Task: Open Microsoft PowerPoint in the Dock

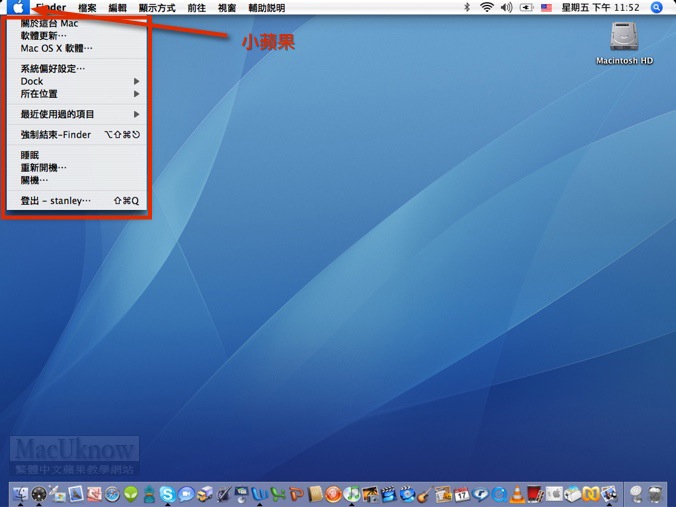Action: pyautogui.click(x=297, y=494)
